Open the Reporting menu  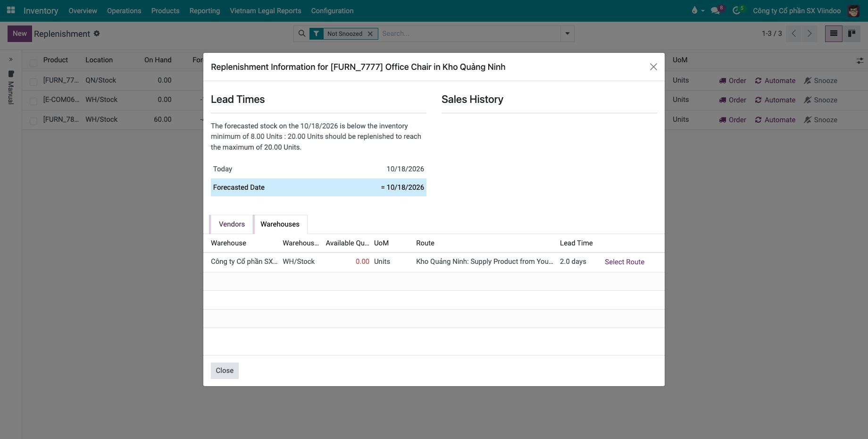205,10
